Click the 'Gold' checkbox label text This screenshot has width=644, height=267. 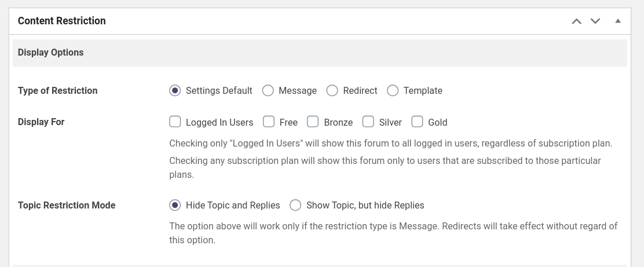(437, 122)
